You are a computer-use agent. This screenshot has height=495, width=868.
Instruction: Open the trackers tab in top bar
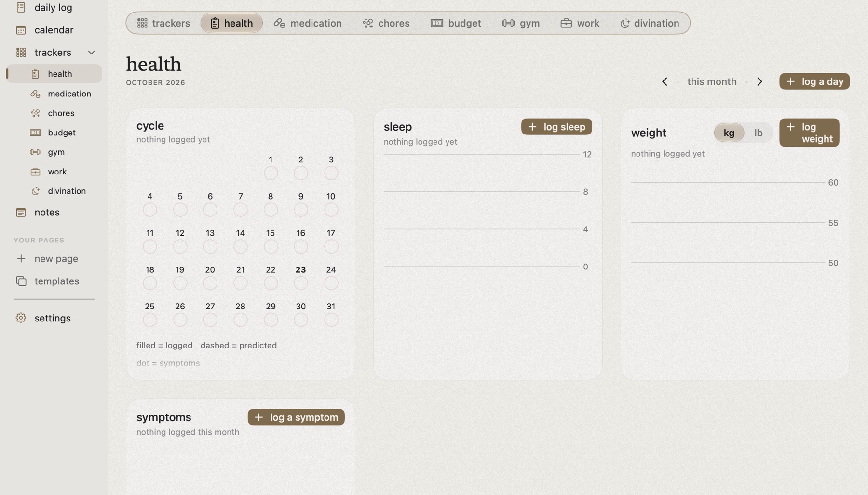(x=163, y=23)
